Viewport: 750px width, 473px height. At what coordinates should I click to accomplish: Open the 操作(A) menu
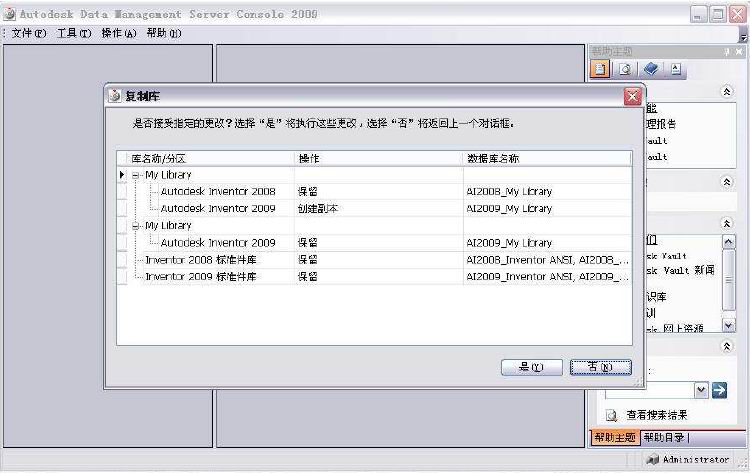pyautogui.click(x=119, y=33)
